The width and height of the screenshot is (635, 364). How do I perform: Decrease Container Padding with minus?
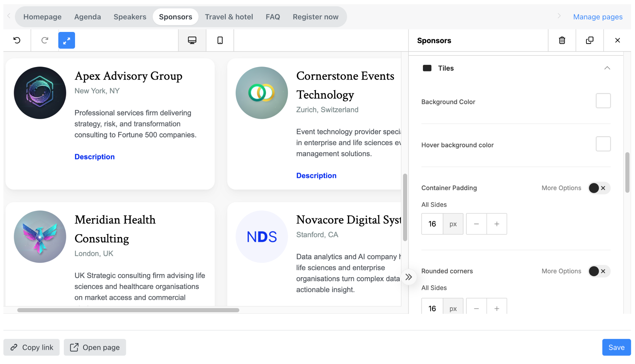tap(476, 224)
